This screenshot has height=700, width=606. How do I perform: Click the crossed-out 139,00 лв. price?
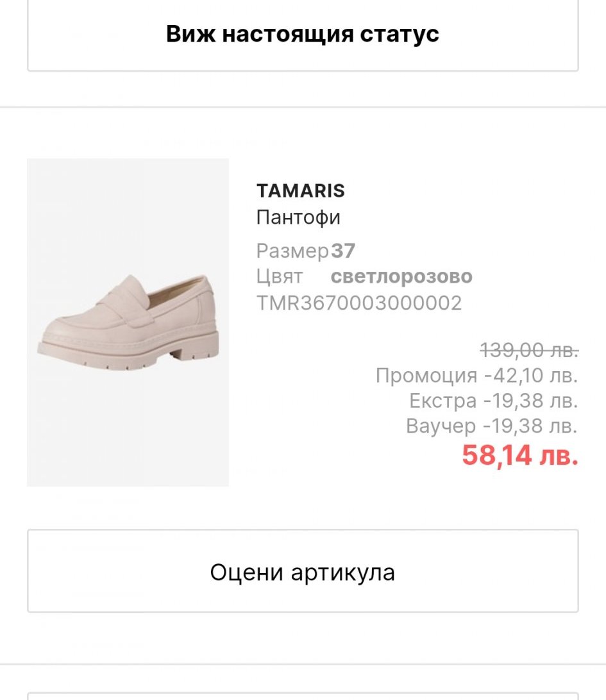(x=529, y=350)
